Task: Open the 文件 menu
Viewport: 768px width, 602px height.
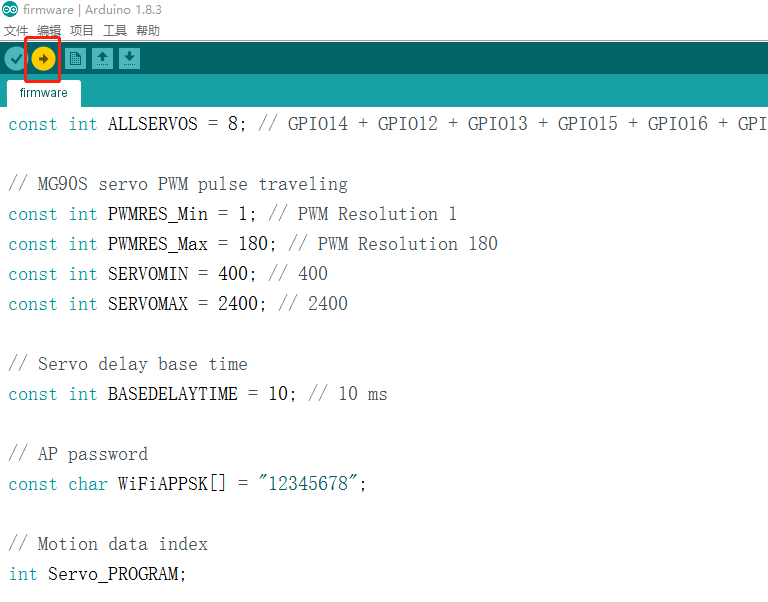Action: pyautogui.click(x=16, y=31)
